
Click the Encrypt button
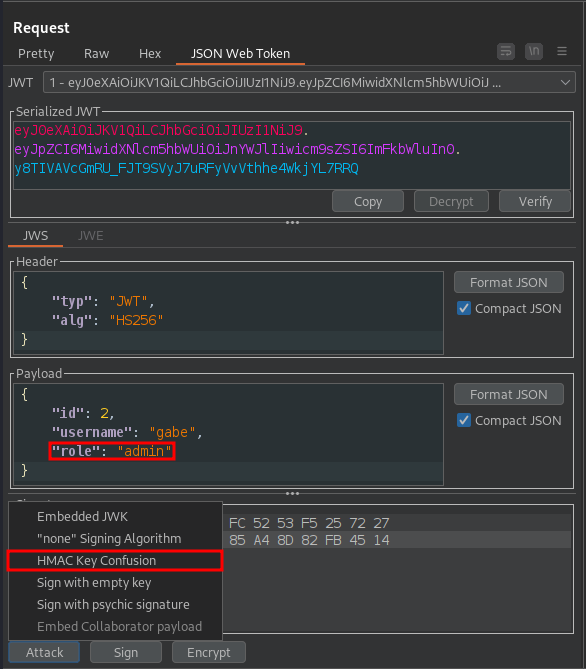[x=209, y=652]
